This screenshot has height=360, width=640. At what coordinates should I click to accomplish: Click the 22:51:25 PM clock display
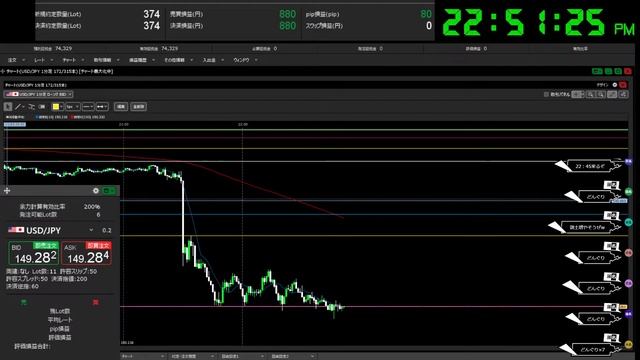pyautogui.click(x=539, y=22)
